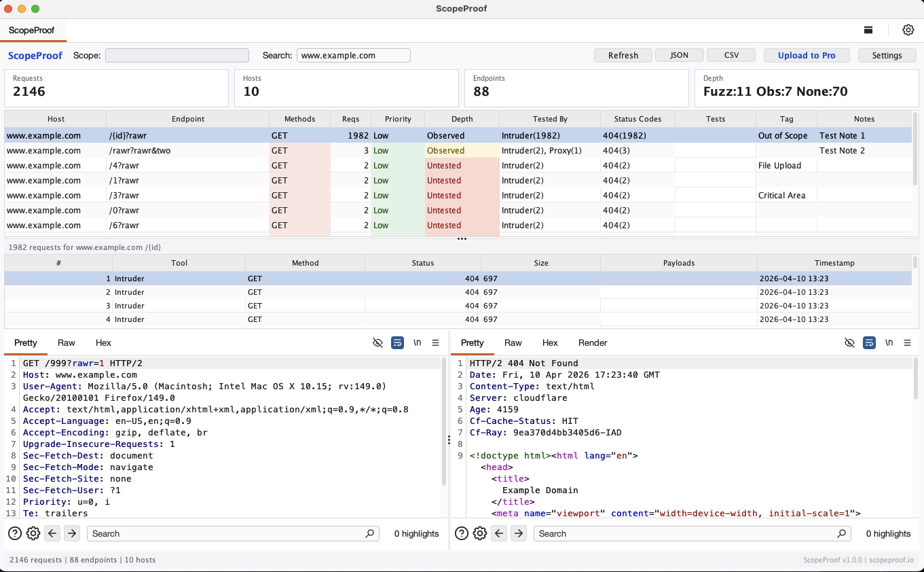Show non-printable characters in the response editor
This screenshot has height=572, width=924.
point(850,342)
